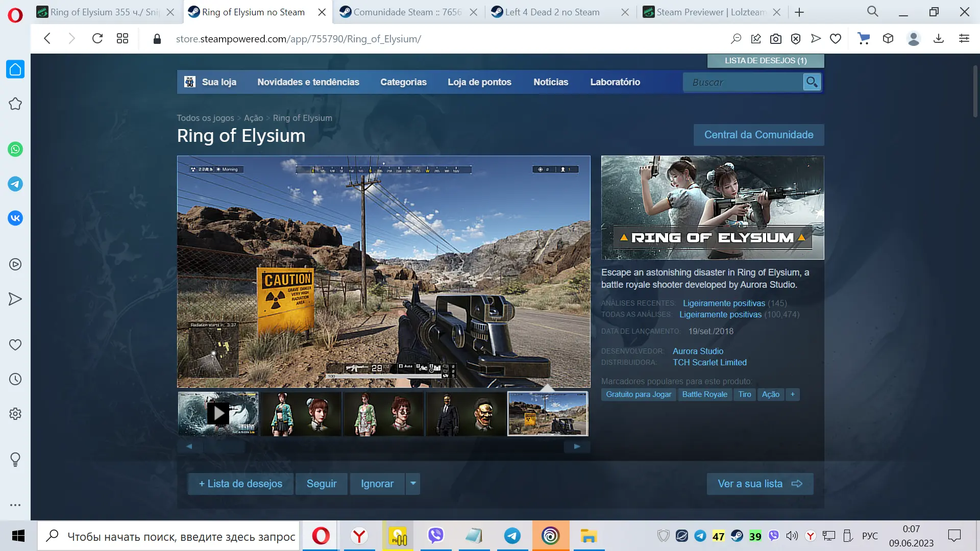Toggle ad blocker shield icon in address bar
The image size is (980, 551).
point(796,39)
